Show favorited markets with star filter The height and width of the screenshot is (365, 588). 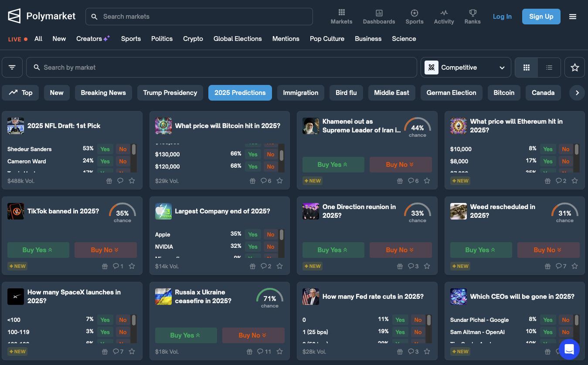click(575, 68)
